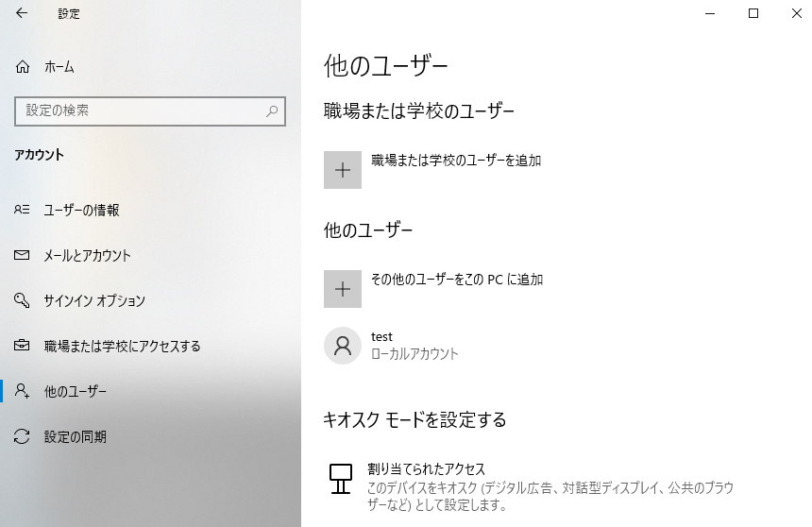Click the search magnifier icon
Viewport: 812px width, 527px height.
pos(272,110)
